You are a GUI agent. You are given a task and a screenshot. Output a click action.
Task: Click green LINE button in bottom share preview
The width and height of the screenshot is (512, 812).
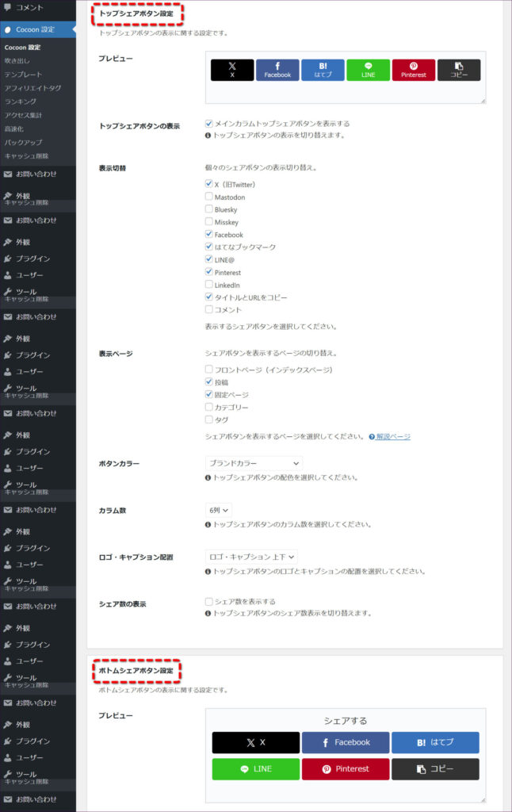(x=256, y=768)
